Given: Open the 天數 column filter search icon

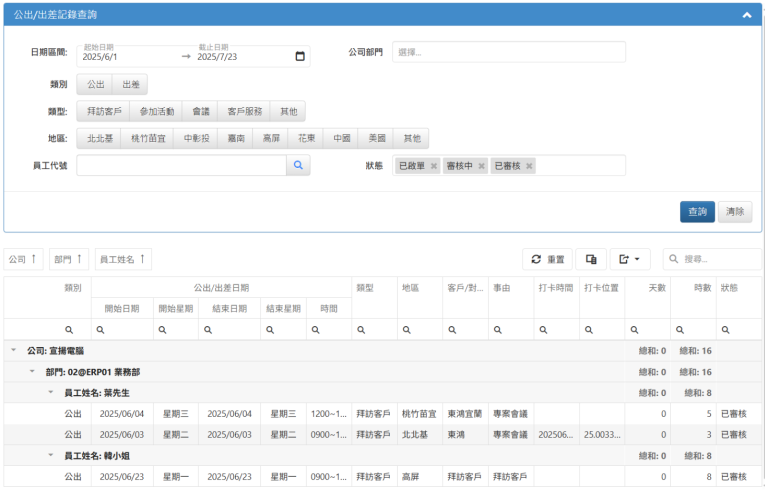Looking at the screenshot, I should [635, 330].
